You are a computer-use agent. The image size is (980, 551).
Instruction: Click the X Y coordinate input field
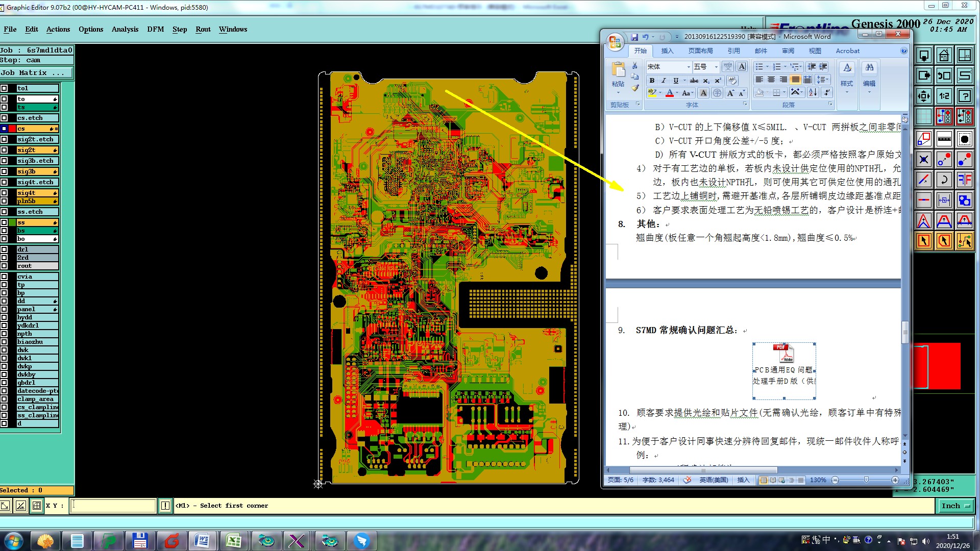113,506
